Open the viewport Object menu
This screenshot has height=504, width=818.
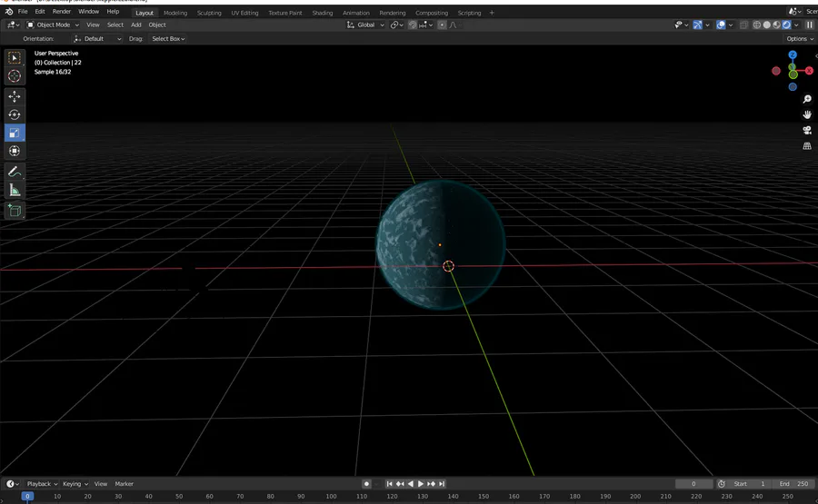pyautogui.click(x=157, y=25)
